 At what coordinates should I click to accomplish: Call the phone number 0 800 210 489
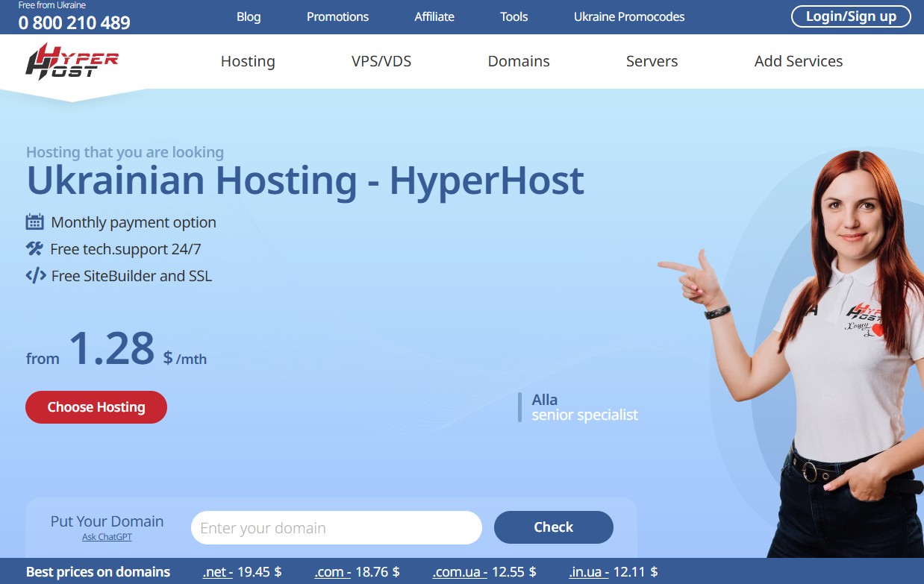click(x=75, y=22)
